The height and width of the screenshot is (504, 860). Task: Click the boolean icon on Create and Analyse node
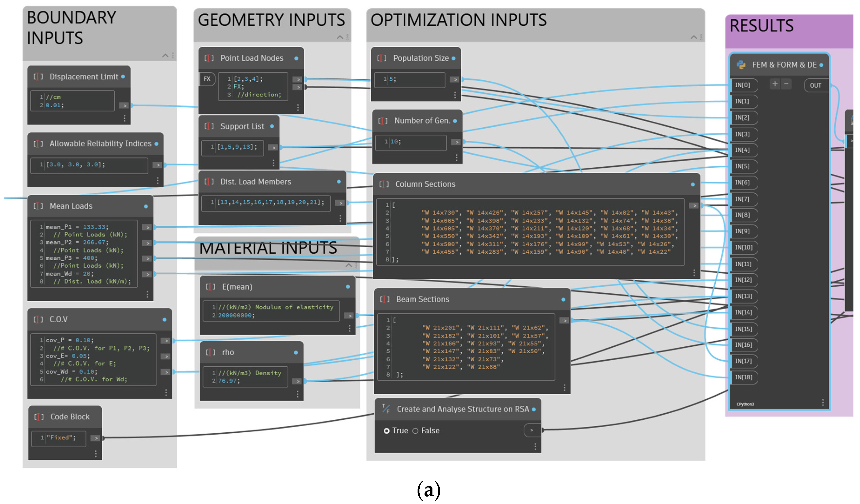click(386, 408)
